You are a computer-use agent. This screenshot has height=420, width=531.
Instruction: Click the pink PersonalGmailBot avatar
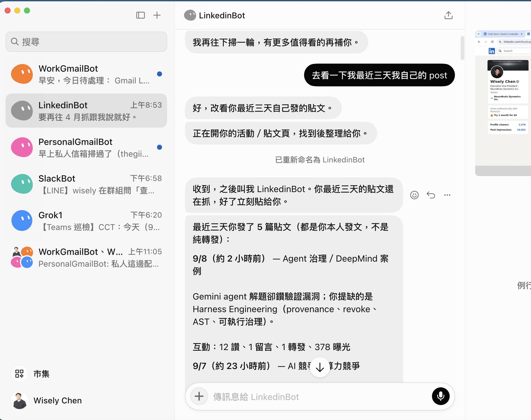22,147
